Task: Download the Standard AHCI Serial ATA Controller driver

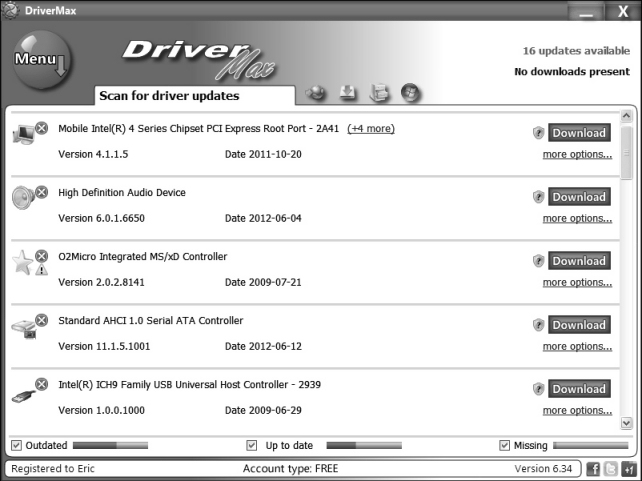Action: click(579, 325)
